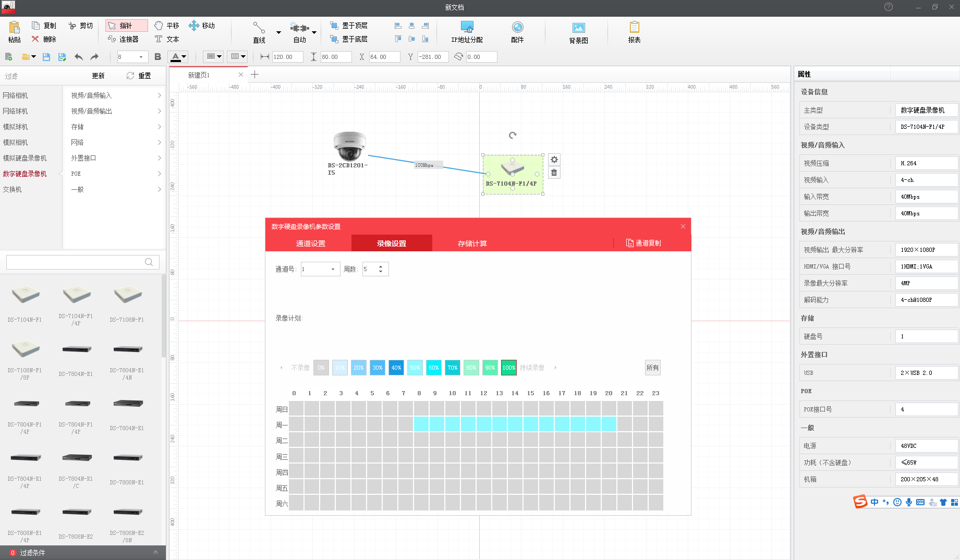Click the 通道复制 button
This screenshot has height=560, width=960.
643,243
